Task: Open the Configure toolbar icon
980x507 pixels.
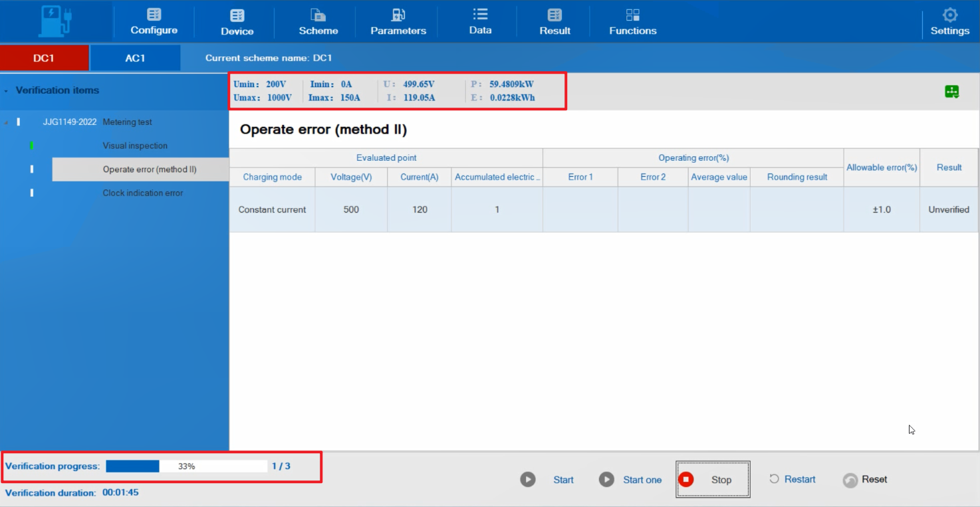Action: pyautogui.click(x=154, y=15)
